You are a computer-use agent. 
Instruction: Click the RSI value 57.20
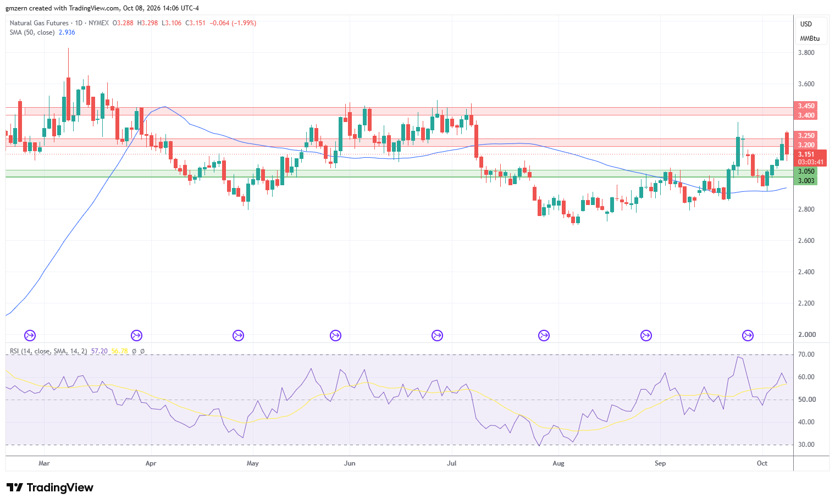[x=99, y=351]
